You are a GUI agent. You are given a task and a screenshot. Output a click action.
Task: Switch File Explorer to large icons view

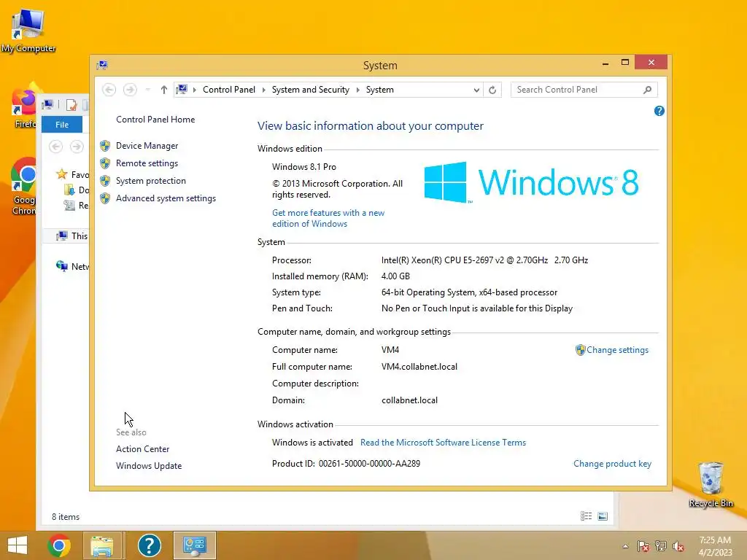(603, 516)
